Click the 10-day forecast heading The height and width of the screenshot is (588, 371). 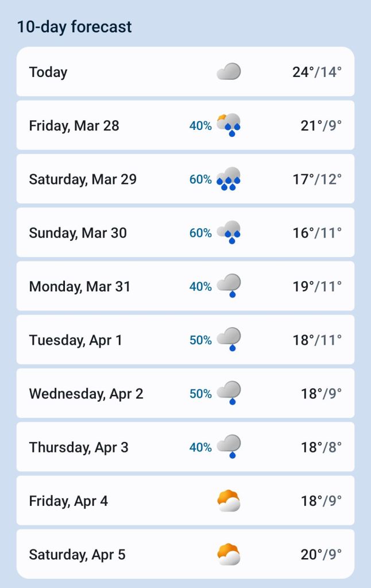[74, 26]
